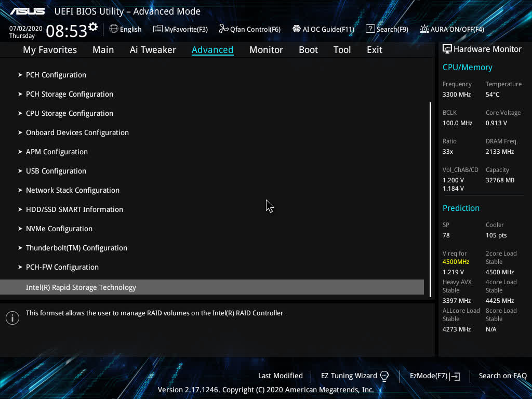The height and width of the screenshot is (399, 532).
Task: Click the ASUS logo
Action: 27,11
